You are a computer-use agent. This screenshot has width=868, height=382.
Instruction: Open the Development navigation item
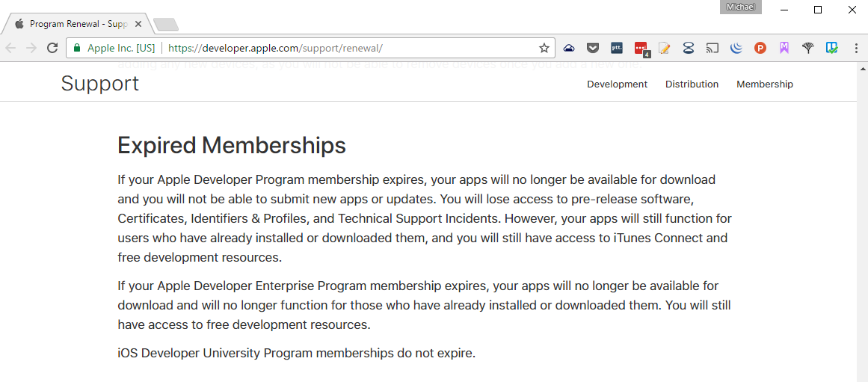pyautogui.click(x=617, y=84)
